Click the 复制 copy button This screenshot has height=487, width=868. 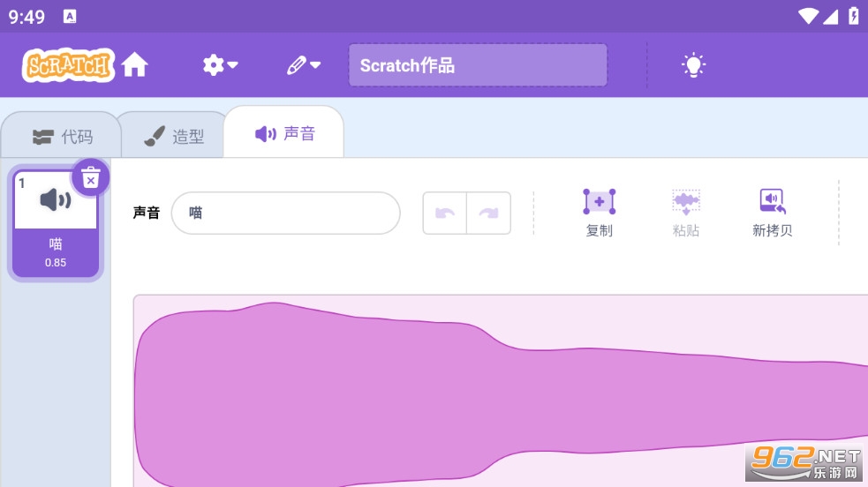[599, 213]
